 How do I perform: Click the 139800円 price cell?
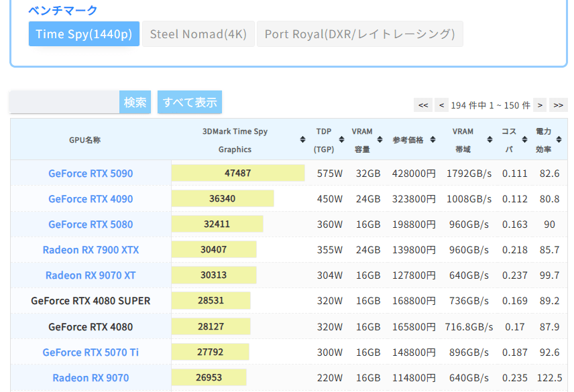click(414, 250)
